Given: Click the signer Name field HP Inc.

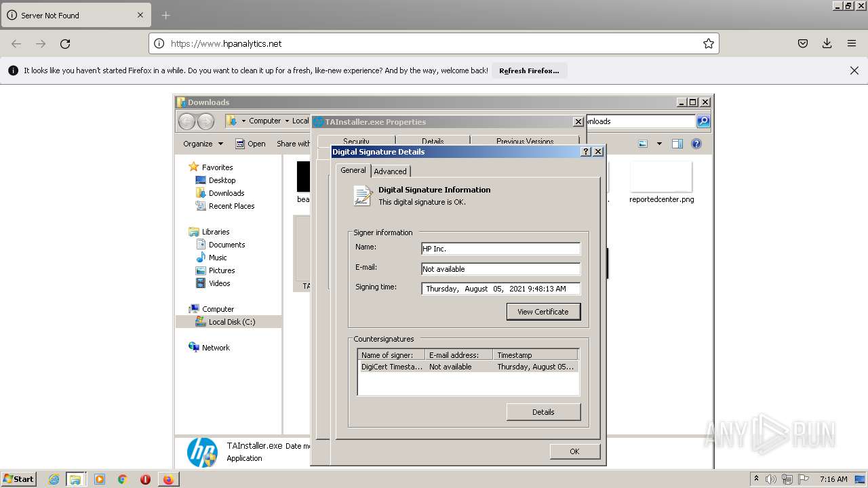Looking at the screenshot, I should pos(500,249).
